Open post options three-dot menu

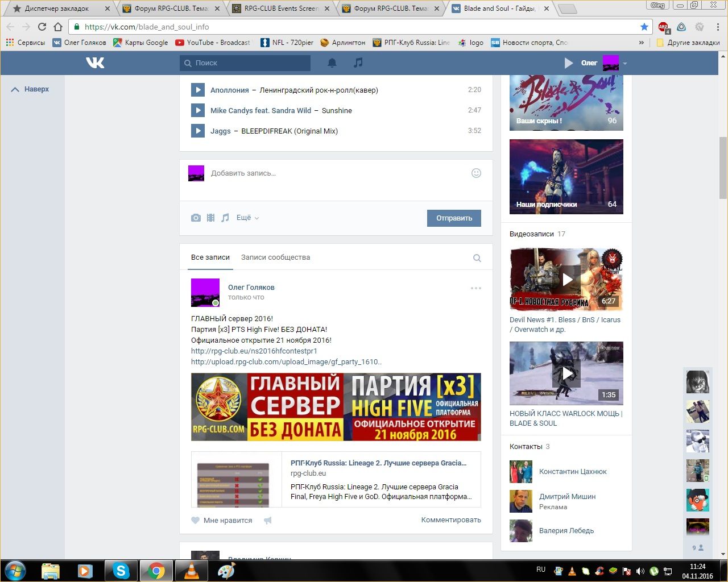pyautogui.click(x=476, y=288)
